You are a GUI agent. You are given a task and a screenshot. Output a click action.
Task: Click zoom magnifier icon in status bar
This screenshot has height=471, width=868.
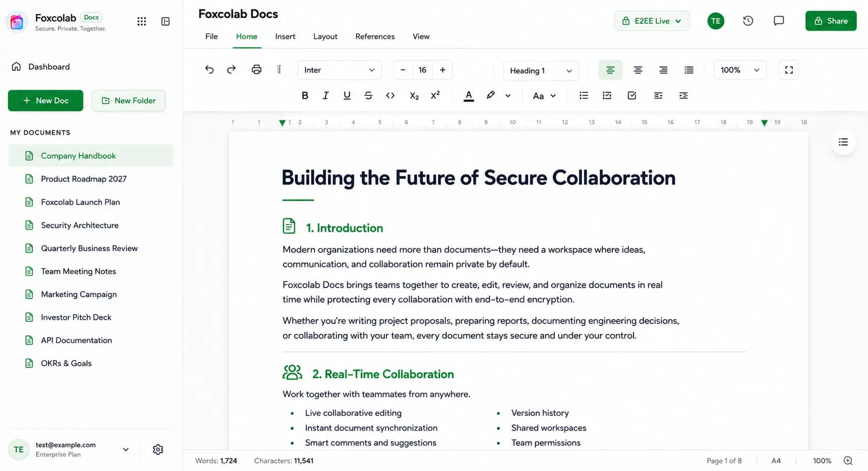click(848, 461)
